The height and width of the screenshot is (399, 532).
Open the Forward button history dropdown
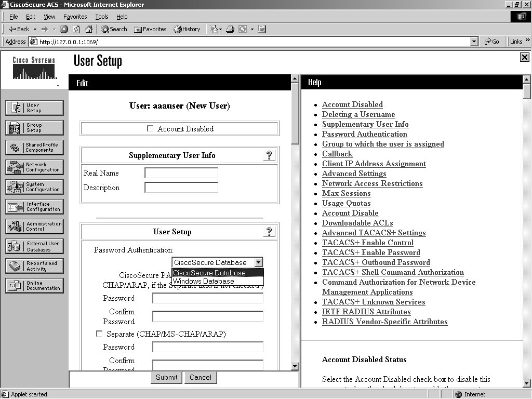point(54,29)
